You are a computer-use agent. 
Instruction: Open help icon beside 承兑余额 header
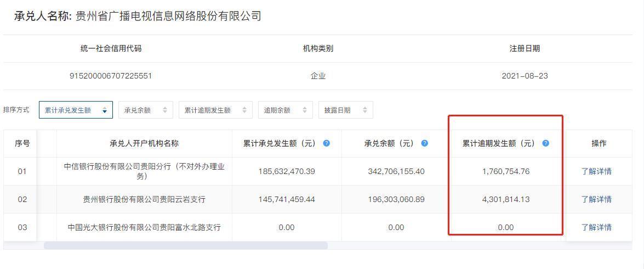click(425, 143)
